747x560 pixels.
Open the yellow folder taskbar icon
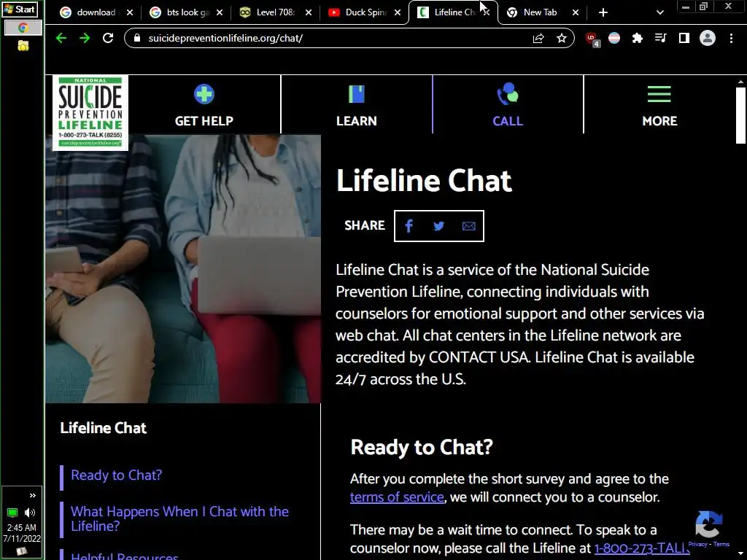tap(23, 46)
